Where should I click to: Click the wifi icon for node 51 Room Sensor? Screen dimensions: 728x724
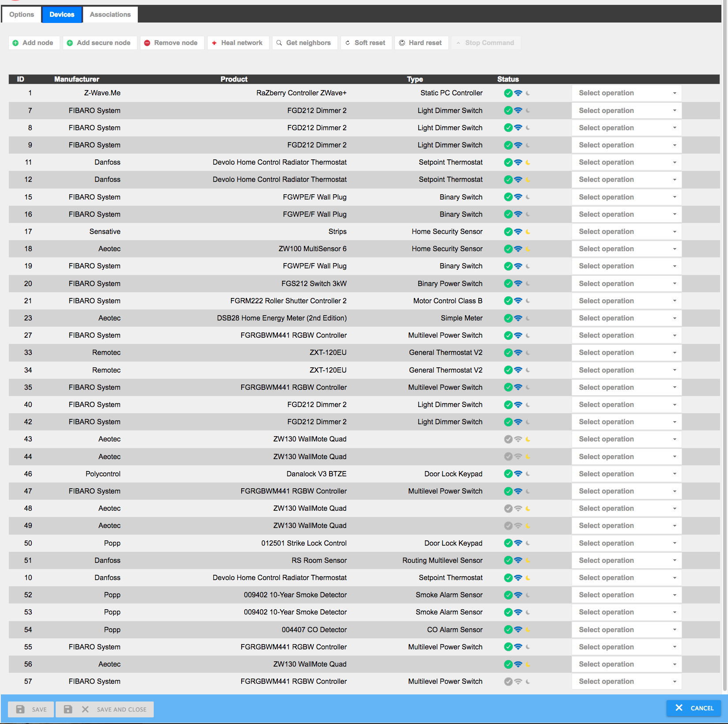(518, 560)
